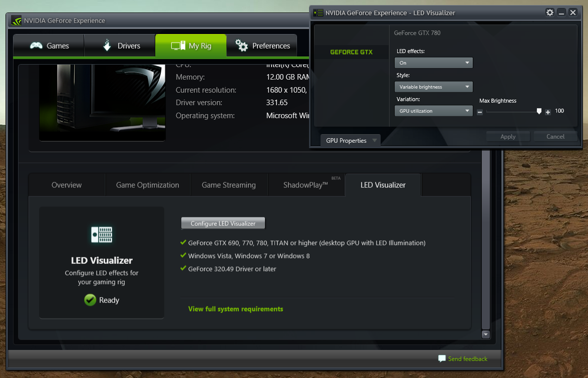Increase Max Brightness with plus button
Image resolution: width=588 pixels, height=378 pixels.
[548, 112]
